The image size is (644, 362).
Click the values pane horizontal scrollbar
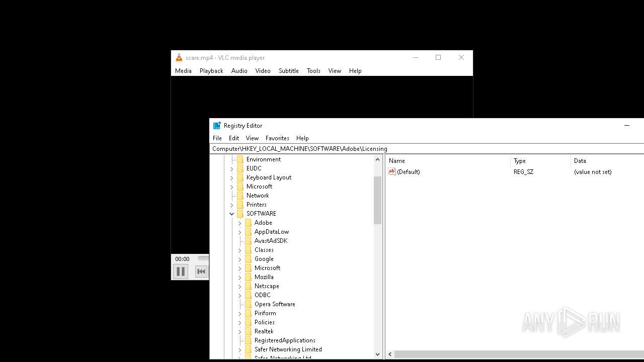pos(518,354)
